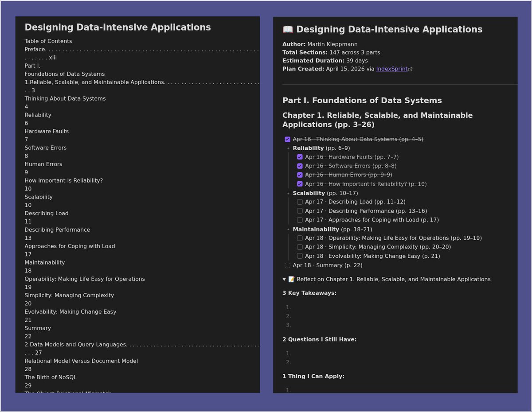The image size is (532, 412).
Task: Click the 'Preface' line in left pane
Action: coord(142,54)
